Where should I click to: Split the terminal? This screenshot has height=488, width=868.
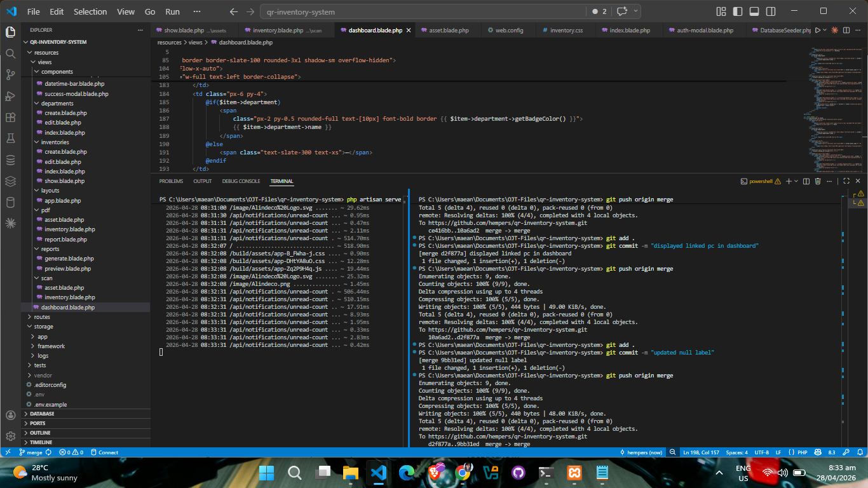[807, 181]
